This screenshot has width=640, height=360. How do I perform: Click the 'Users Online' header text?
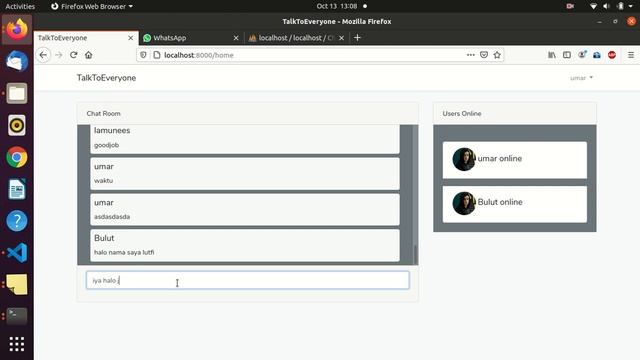coord(462,113)
